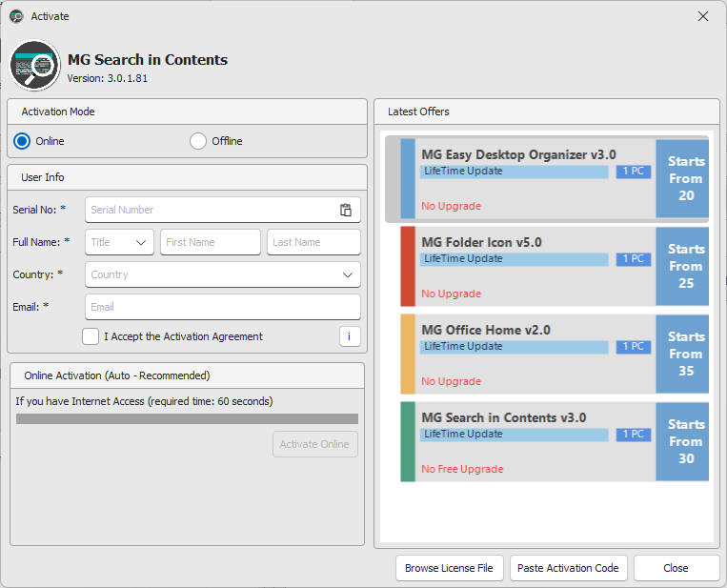Click 'No Upgrade' under MG Easy Desktop Organizer

(x=451, y=206)
